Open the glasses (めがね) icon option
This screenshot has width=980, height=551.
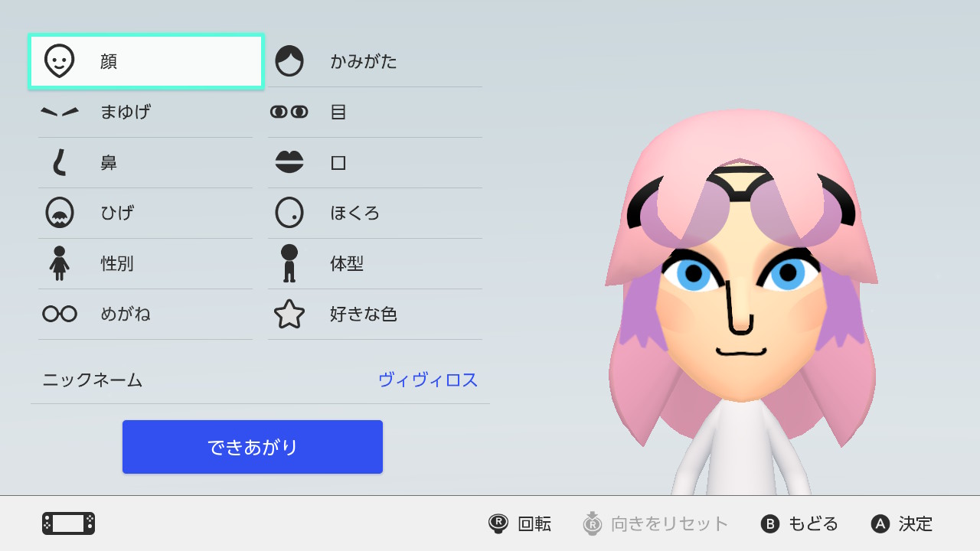click(60, 314)
